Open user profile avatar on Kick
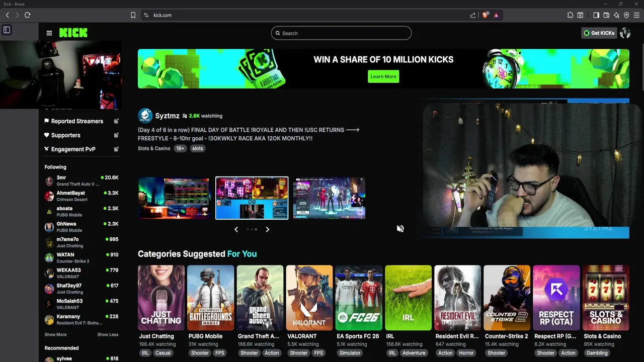The width and height of the screenshot is (644, 362). 625,33
